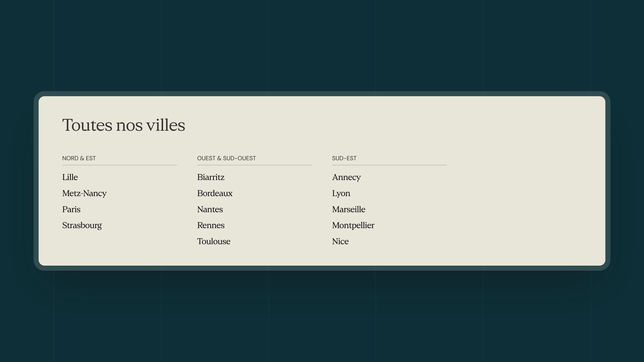Image resolution: width=644 pixels, height=362 pixels.
Task: Open the Lyon city page
Action: 341,193
